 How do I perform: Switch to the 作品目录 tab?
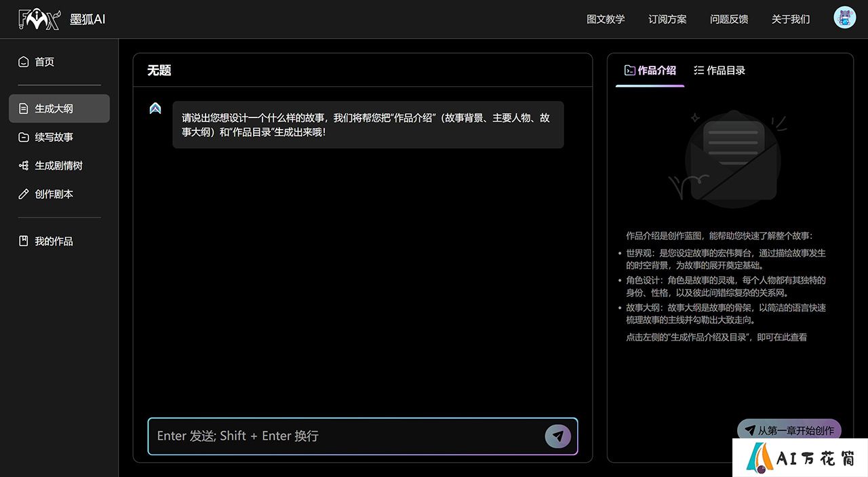click(719, 71)
